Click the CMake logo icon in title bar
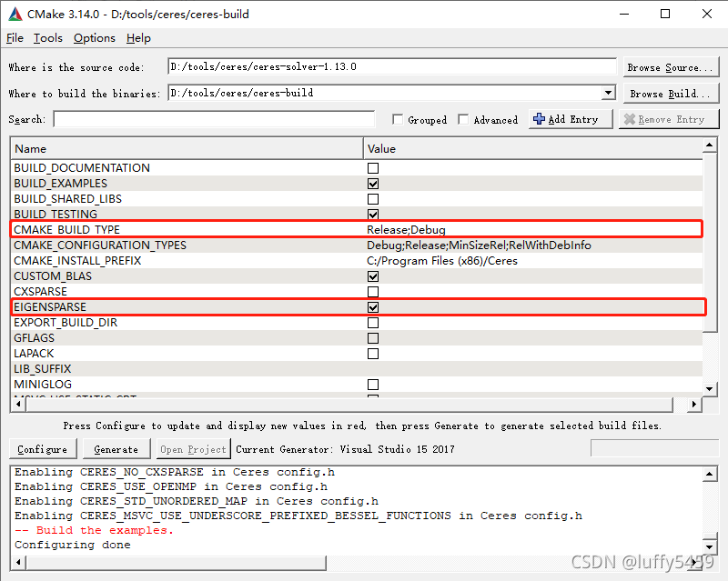Screen dimensions: 728x581 coord(15,15)
